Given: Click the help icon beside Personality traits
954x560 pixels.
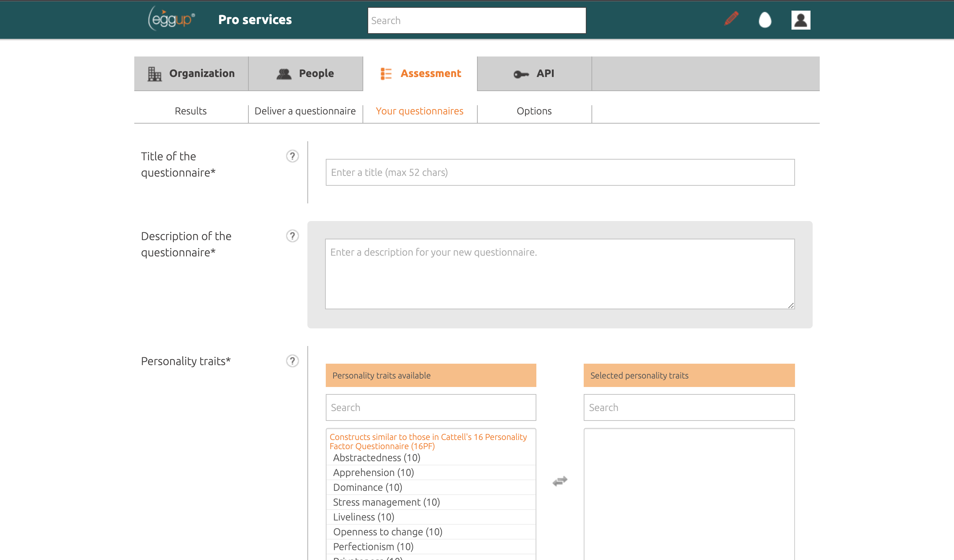Looking at the screenshot, I should pyautogui.click(x=292, y=361).
